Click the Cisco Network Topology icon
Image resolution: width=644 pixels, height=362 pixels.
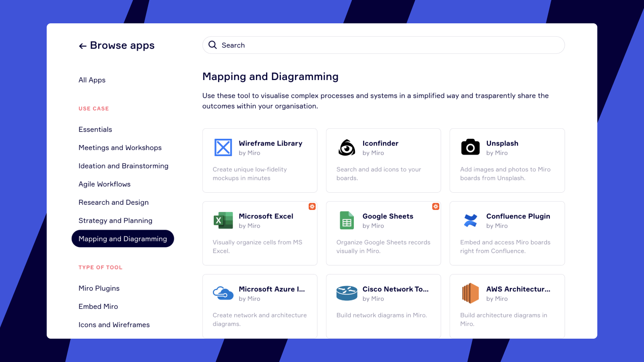347,293
